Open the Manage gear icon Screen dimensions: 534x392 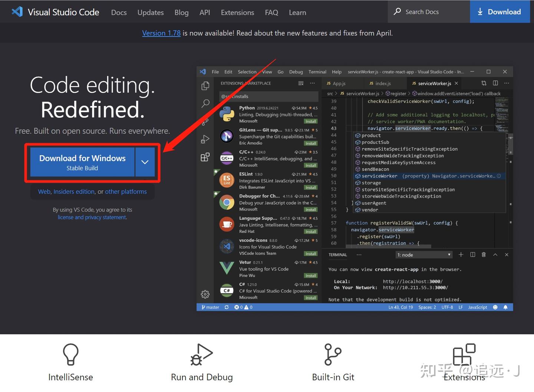click(x=205, y=294)
